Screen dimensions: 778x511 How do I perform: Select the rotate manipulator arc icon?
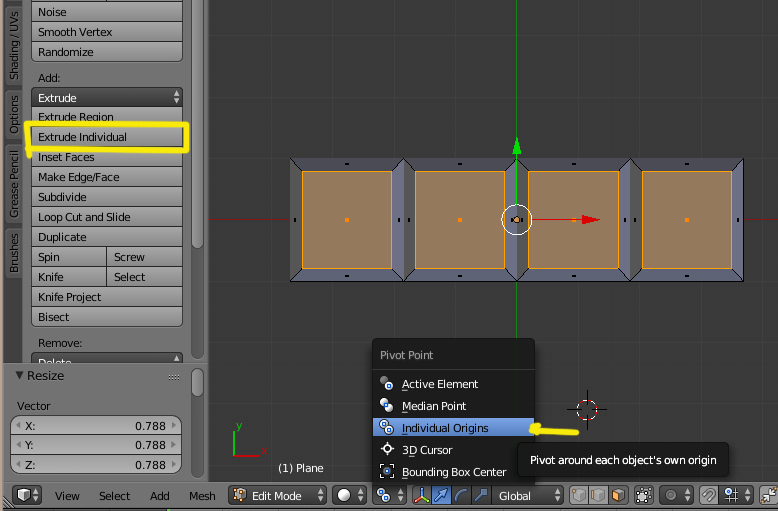click(460, 495)
